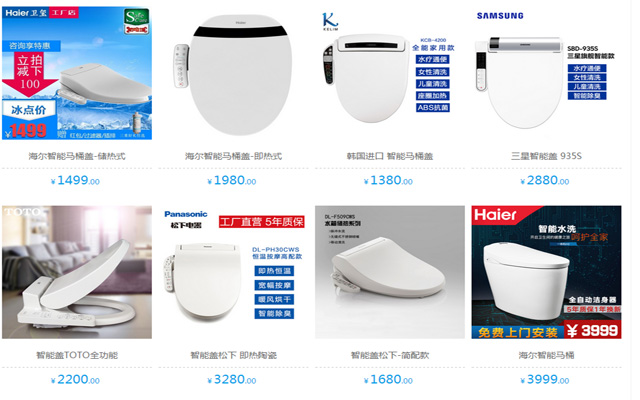Image resolution: width=640 pixels, height=400 pixels.
Task: Click the Haier black-stripe toilet lid image
Action: (233, 73)
